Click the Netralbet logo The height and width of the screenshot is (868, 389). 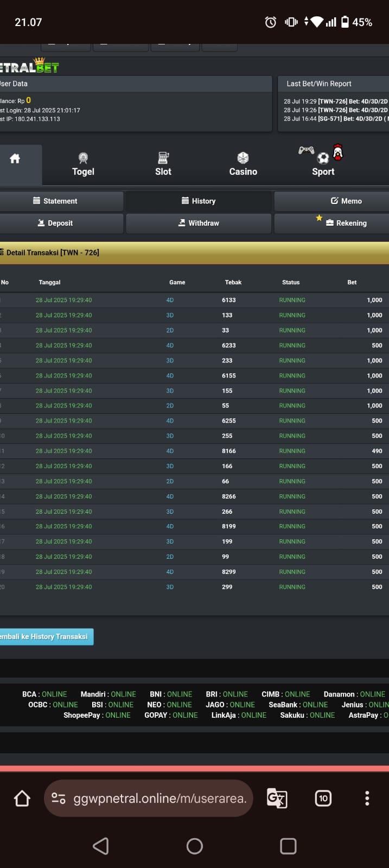(x=29, y=67)
